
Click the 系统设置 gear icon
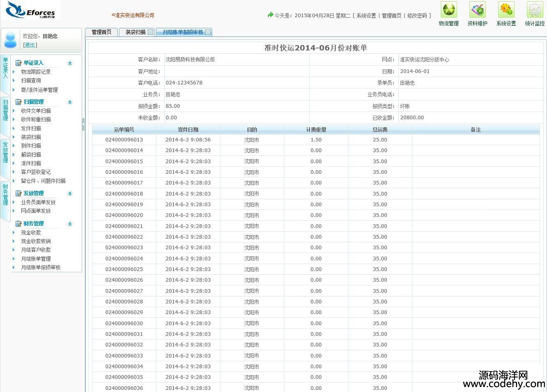506,10
